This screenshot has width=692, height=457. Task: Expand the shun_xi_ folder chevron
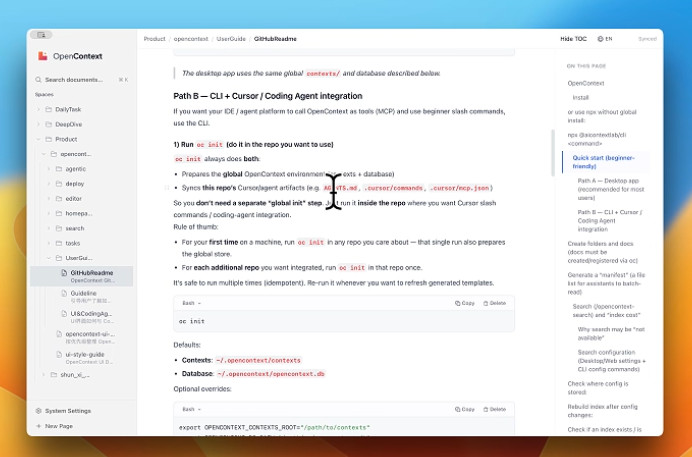pos(44,375)
